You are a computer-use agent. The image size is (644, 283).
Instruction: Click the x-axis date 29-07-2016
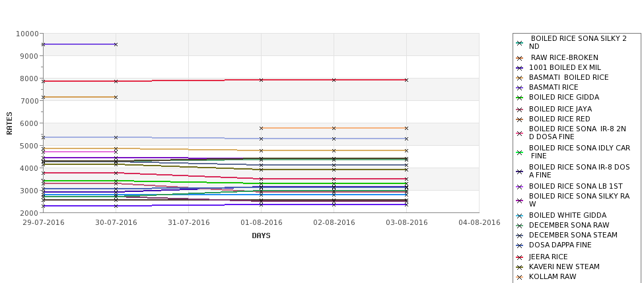pyautogui.click(x=44, y=223)
